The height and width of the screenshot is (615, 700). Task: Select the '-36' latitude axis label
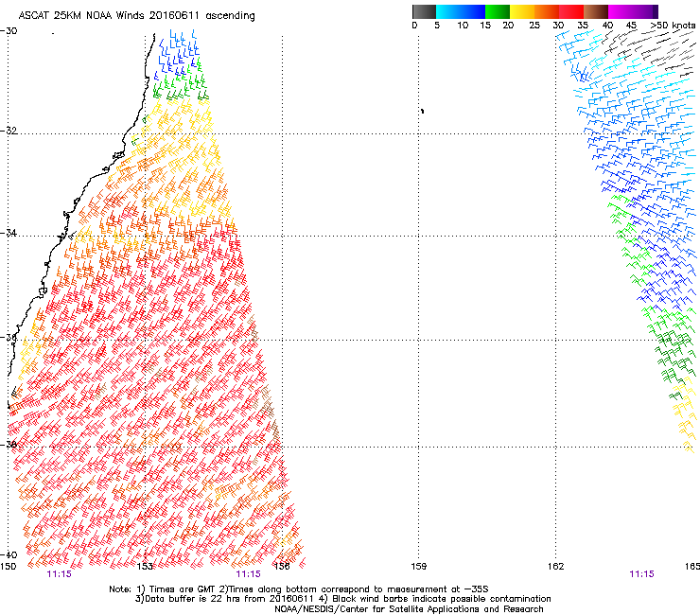[x=9, y=337]
